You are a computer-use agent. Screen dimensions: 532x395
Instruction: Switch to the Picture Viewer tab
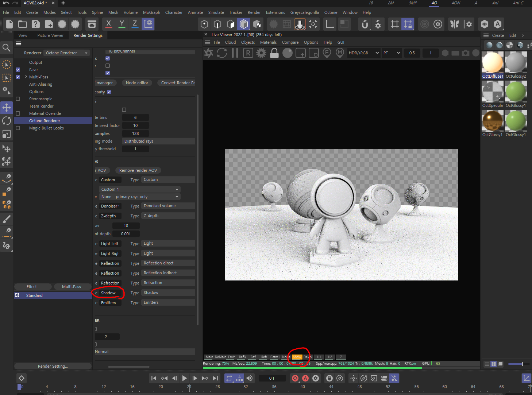(50, 35)
